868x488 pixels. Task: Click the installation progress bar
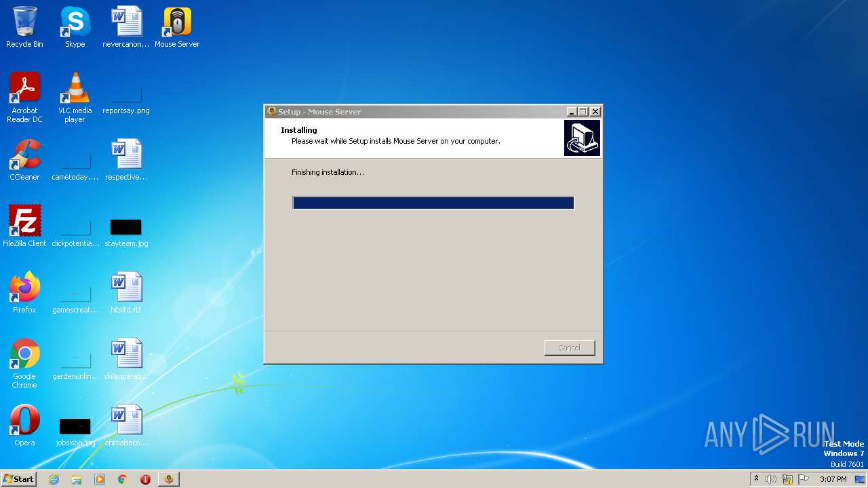click(433, 203)
